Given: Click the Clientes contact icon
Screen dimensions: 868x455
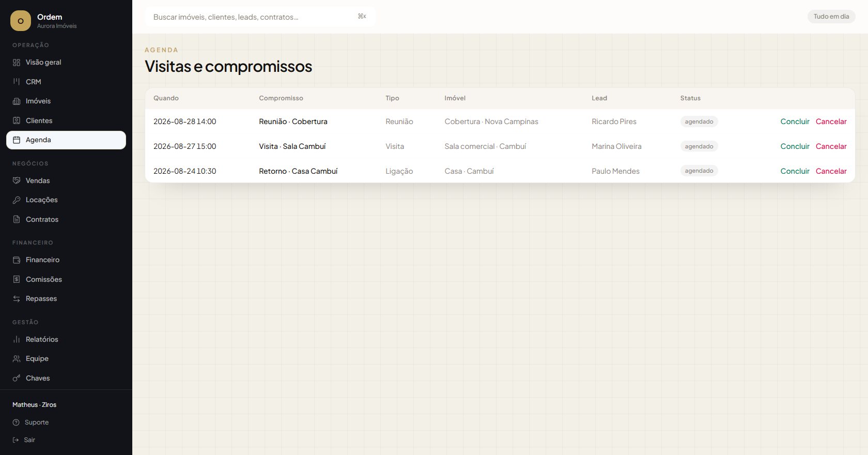Looking at the screenshot, I should pyautogui.click(x=17, y=120).
